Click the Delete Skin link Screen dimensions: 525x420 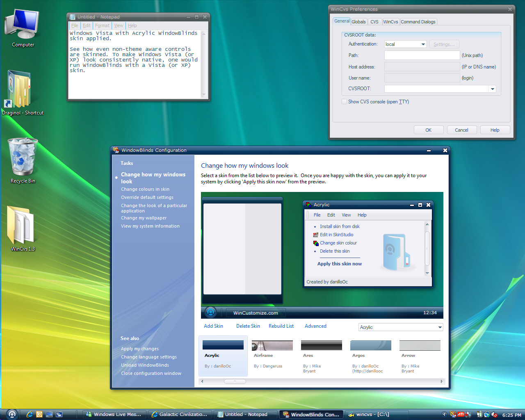(248, 326)
